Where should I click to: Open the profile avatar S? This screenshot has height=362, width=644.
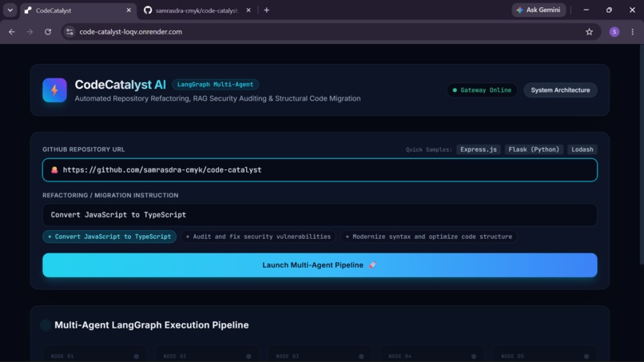(x=614, y=32)
